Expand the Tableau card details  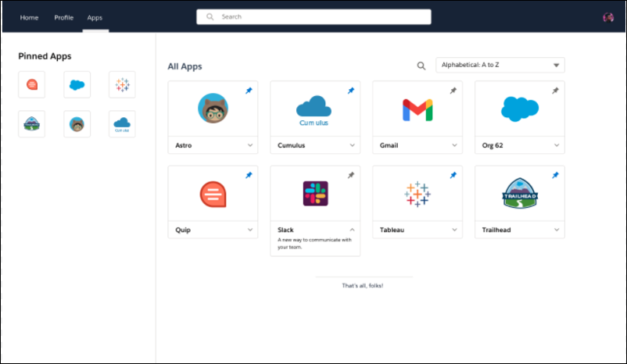454,230
